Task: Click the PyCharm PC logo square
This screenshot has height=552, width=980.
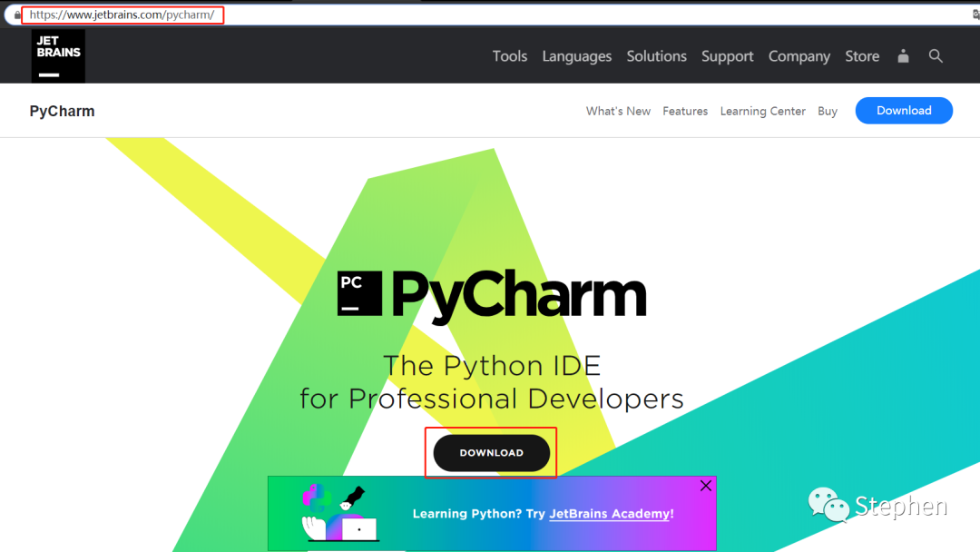Action: point(359,293)
